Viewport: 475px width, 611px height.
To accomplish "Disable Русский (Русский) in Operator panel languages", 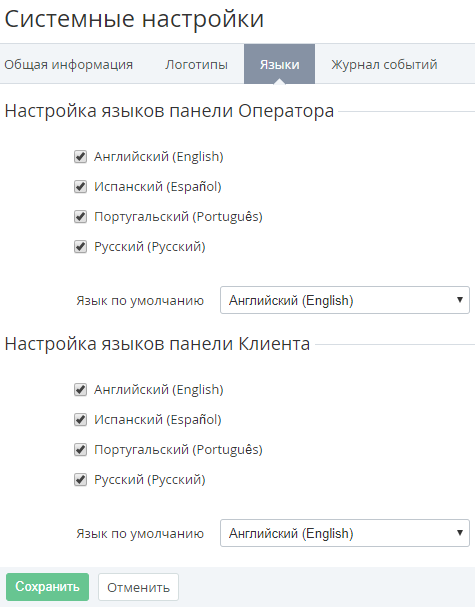I will [x=80, y=247].
